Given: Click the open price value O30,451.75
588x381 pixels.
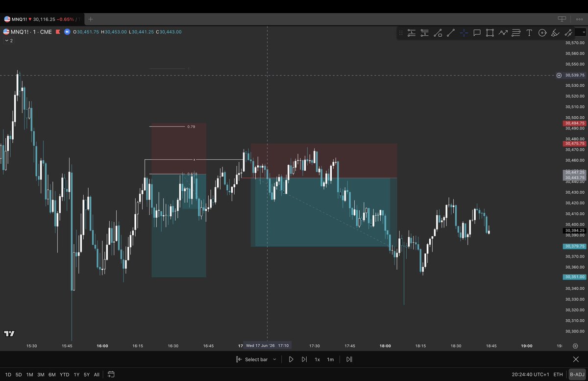Looking at the screenshot, I should coord(86,32).
